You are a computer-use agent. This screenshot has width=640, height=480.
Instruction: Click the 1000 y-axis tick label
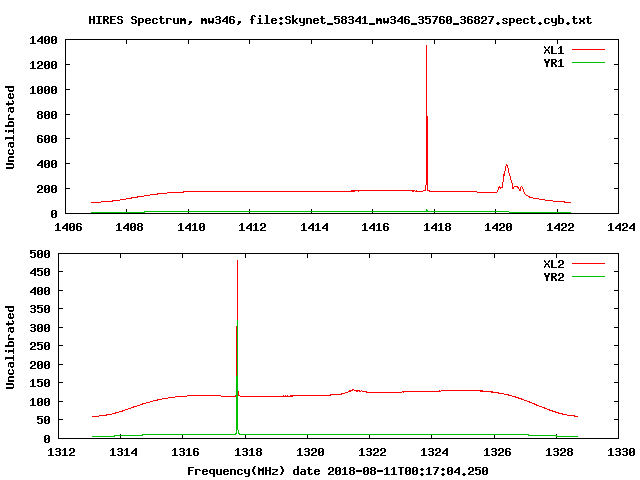click(x=43, y=90)
